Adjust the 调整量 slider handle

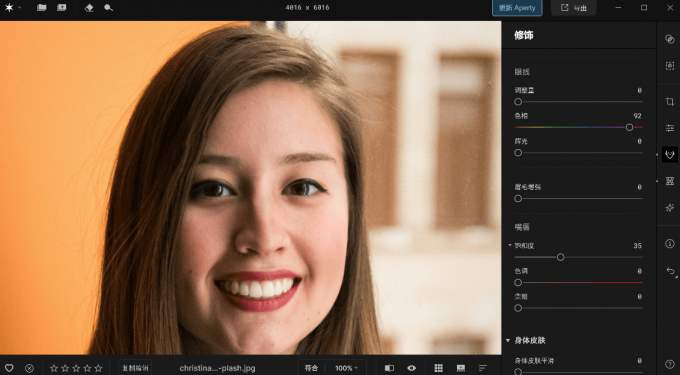tap(518, 102)
